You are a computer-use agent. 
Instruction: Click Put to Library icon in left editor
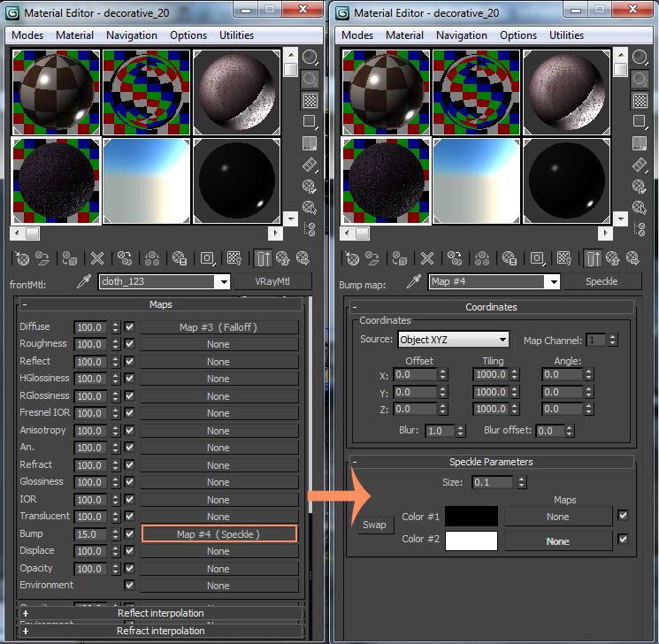pyautogui.click(x=180, y=258)
